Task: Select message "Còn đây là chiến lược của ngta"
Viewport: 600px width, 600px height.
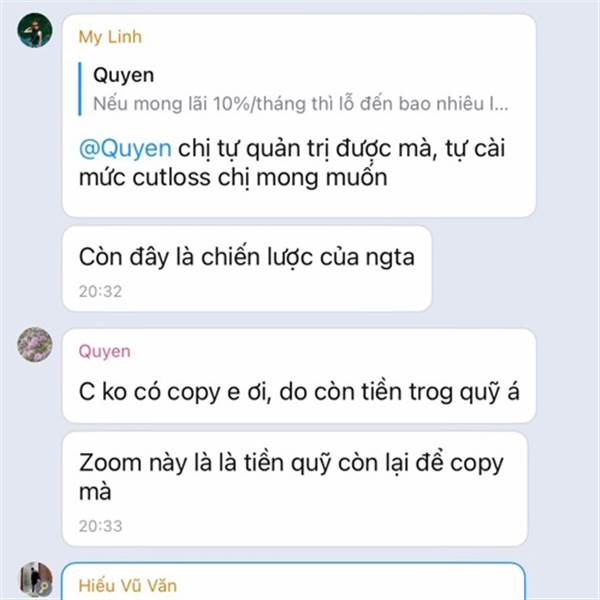Action: point(247,269)
